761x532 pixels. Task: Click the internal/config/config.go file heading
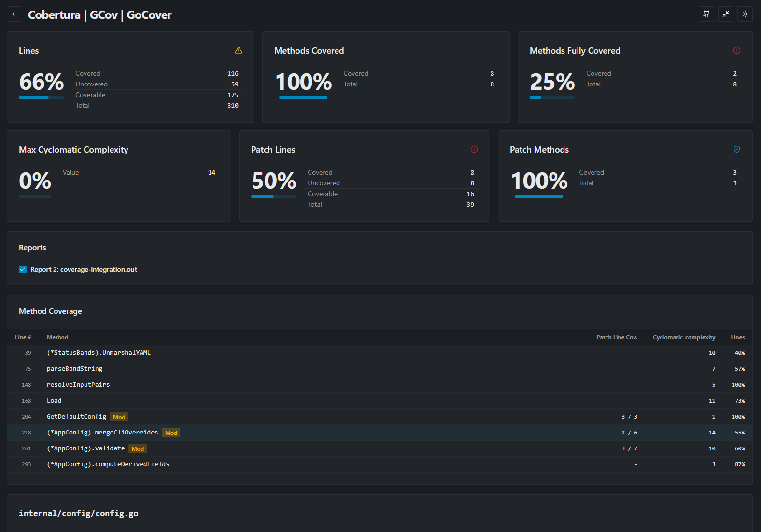(78, 513)
